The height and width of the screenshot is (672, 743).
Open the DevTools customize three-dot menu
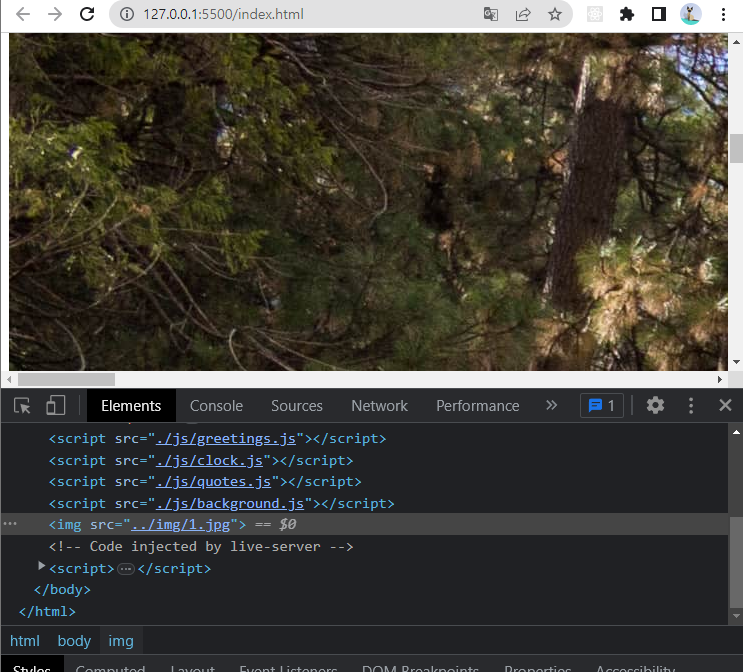point(691,405)
